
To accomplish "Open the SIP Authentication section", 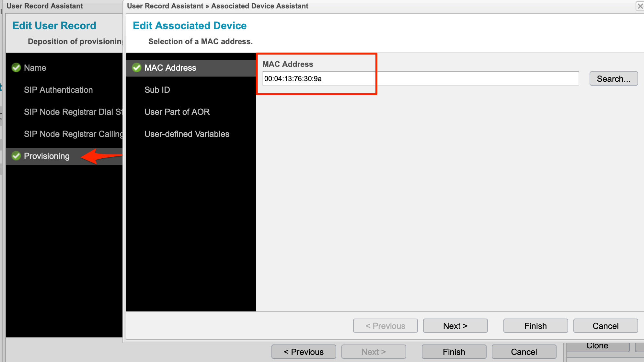I will (x=58, y=90).
